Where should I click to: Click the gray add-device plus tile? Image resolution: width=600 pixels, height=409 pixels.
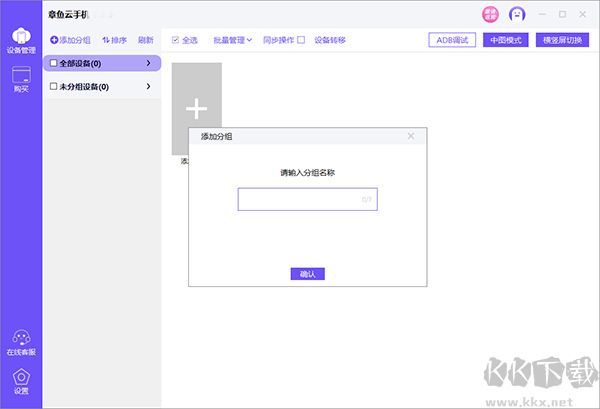197,109
